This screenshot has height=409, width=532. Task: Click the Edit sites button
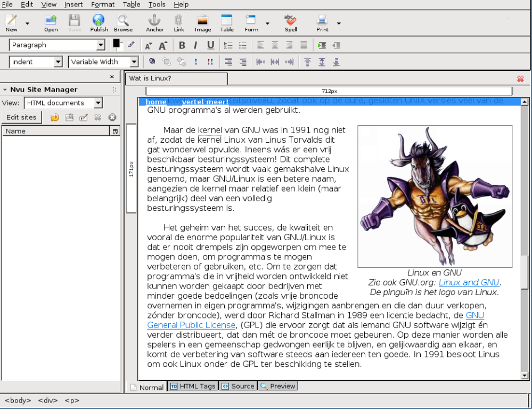point(21,117)
